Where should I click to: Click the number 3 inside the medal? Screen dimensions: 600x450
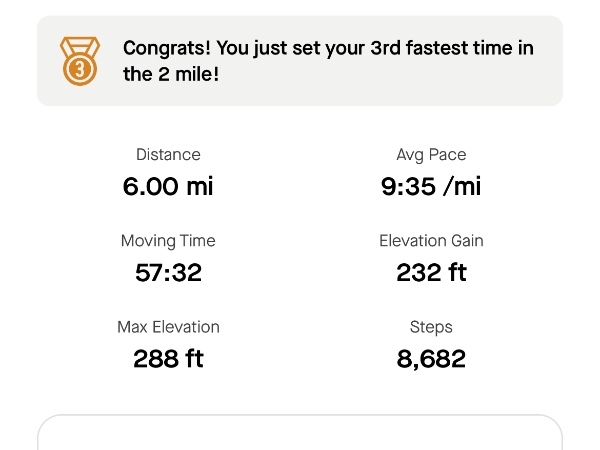(80, 70)
